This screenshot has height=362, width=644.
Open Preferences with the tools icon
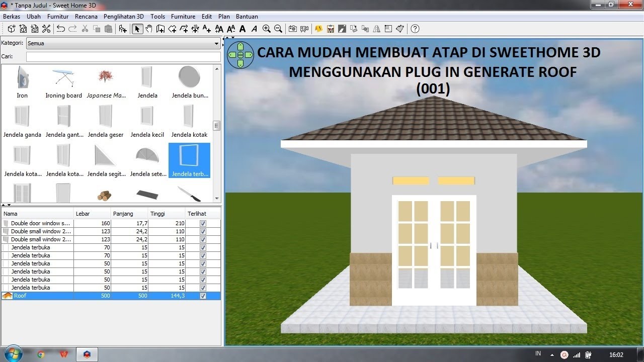pos(46,29)
